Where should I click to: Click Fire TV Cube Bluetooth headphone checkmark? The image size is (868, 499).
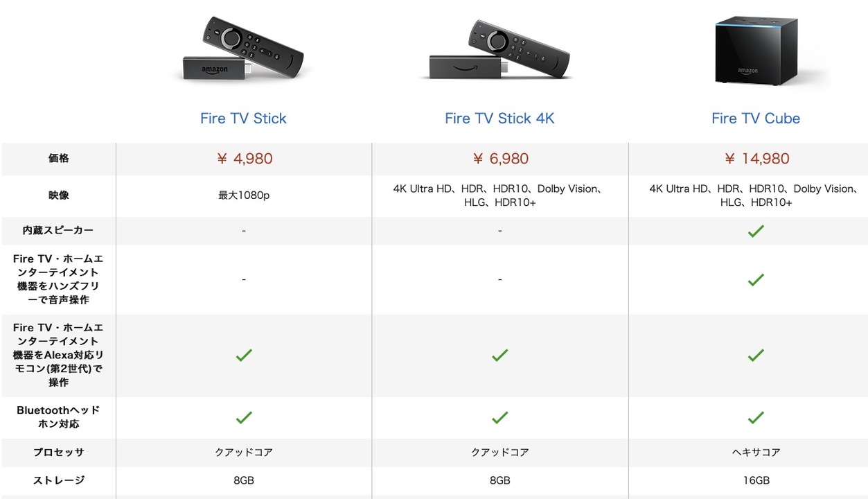point(756,417)
